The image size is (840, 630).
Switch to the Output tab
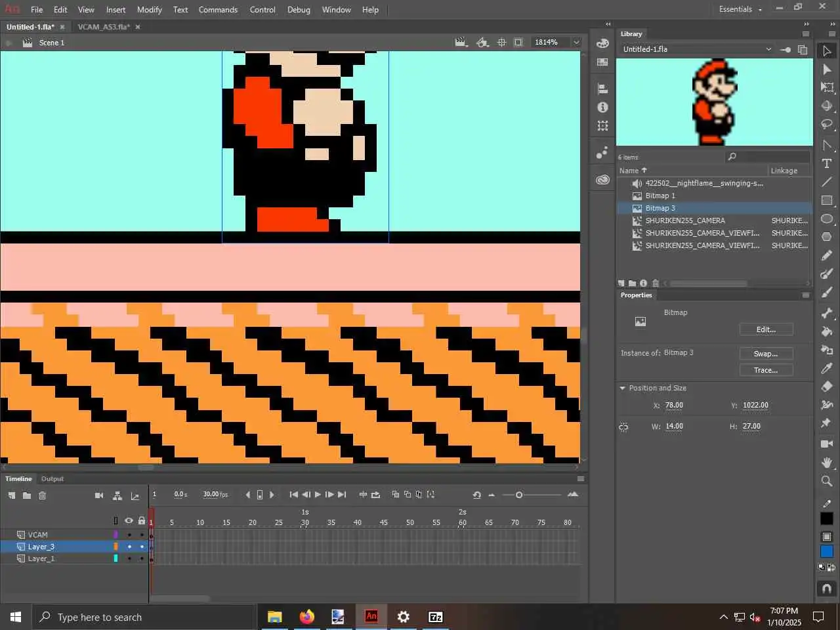pos(52,479)
